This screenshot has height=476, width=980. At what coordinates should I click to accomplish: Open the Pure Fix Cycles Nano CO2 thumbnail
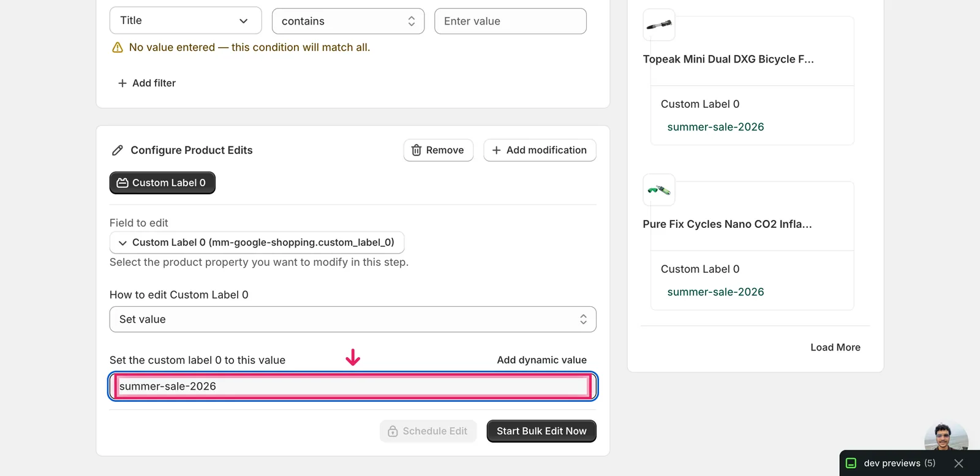659,190
